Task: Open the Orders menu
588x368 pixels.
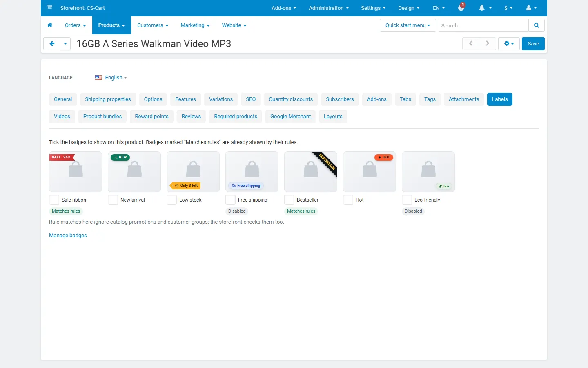Action: [x=76, y=25]
